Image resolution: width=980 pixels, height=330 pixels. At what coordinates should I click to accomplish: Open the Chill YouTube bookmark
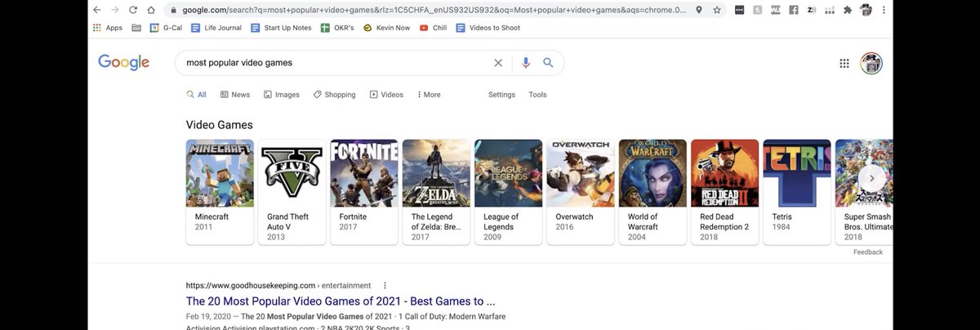[434, 27]
